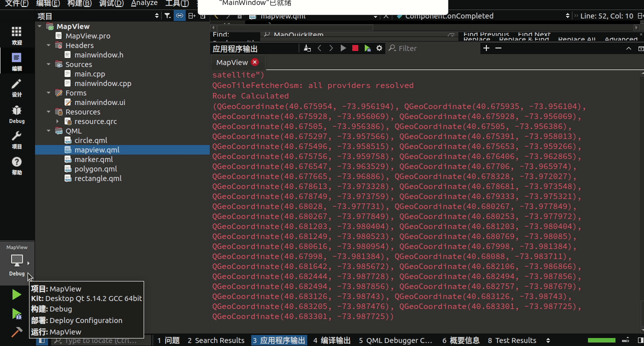644x346 pixels.
Task: Toggle synchronize with editor link icon
Action: coord(179,16)
